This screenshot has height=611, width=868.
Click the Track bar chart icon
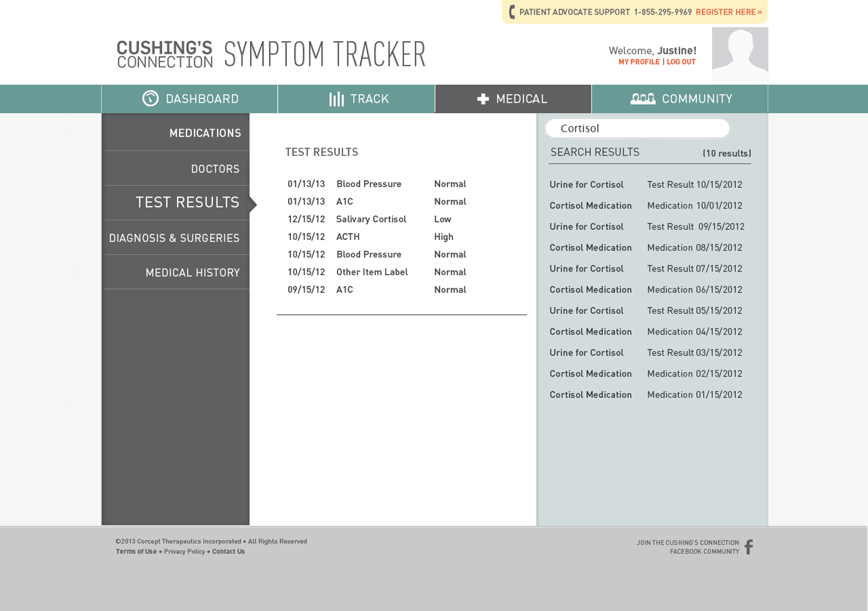click(336, 99)
